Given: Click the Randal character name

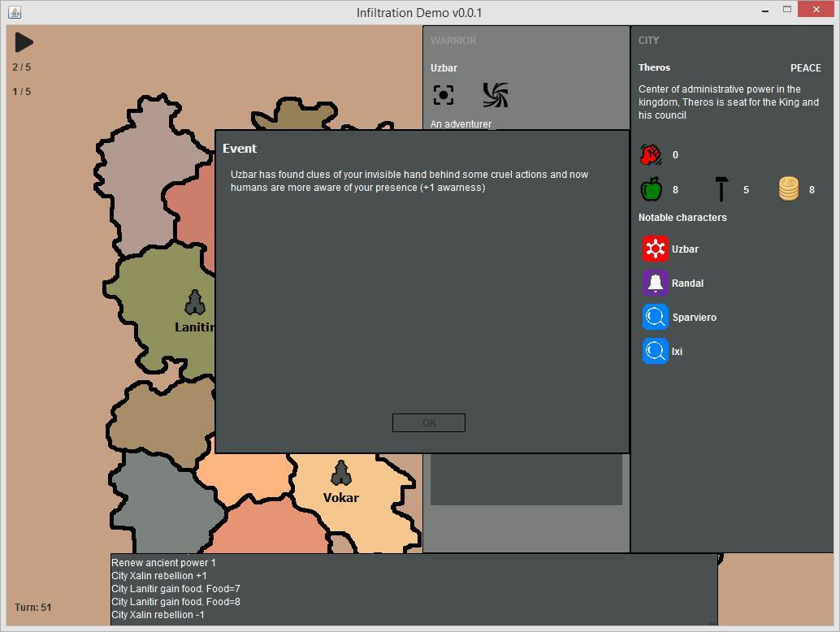Looking at the screenshot, I should 687,284.
